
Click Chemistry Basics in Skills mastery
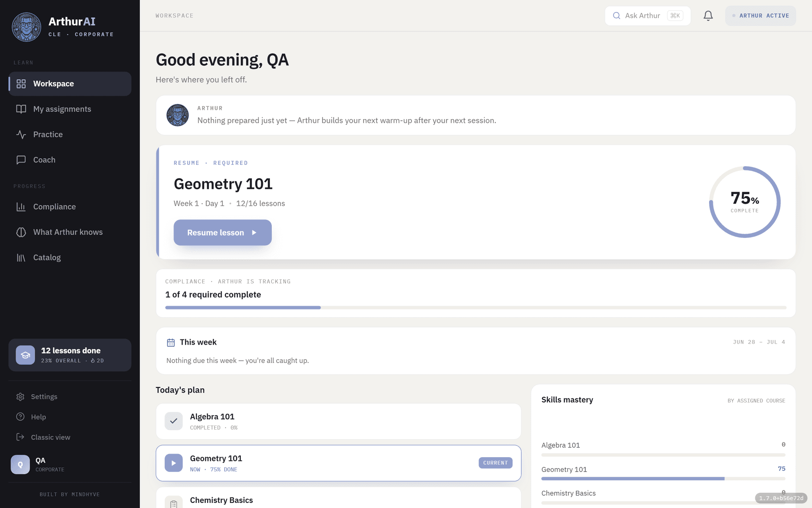click(x=568, y=493)
